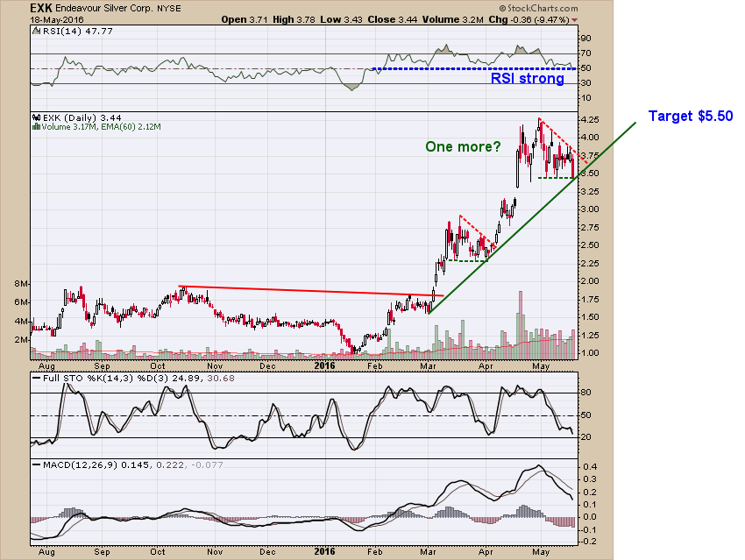Screen dimensions: 745x560
Task: Click the Volume 3.17M, EMA(60) 2.12M legend
Action: (x=101, y=127)
